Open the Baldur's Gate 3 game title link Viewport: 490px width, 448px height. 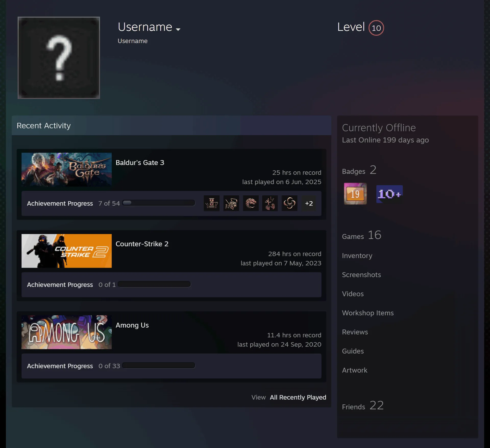point(140,162)
